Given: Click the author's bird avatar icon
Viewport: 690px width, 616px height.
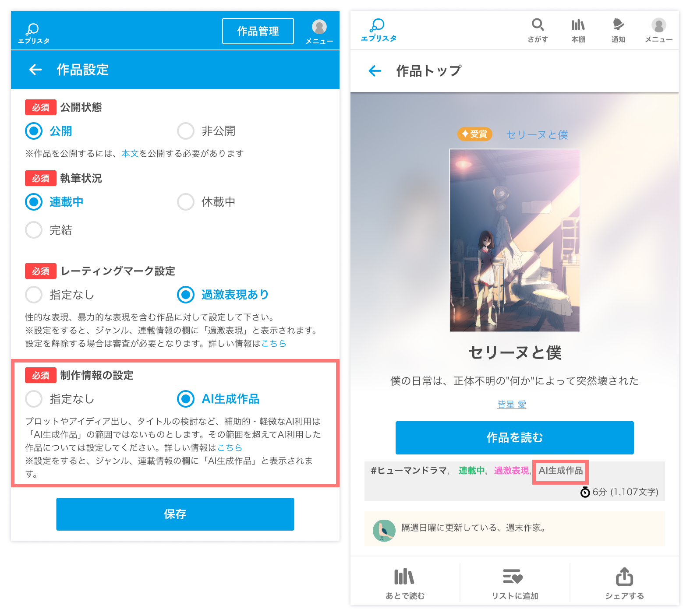Looking at the screenshot, I should (x=384, y=530).
